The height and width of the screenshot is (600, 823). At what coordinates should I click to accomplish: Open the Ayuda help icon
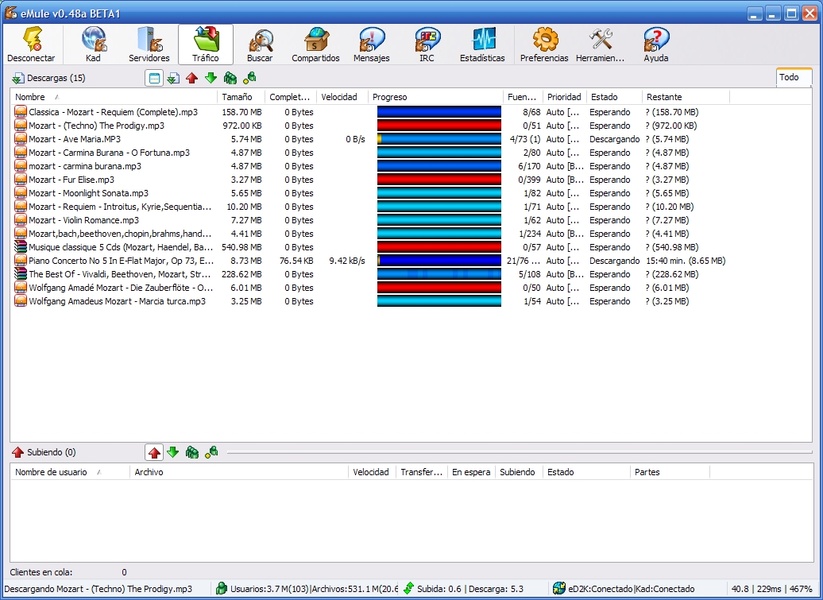pyautogui.click(x=656, y=45)
